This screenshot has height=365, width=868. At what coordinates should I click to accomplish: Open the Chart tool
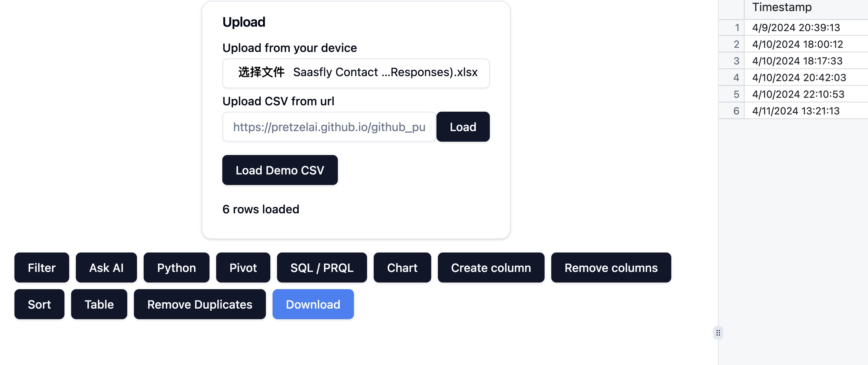coord(402,268)
